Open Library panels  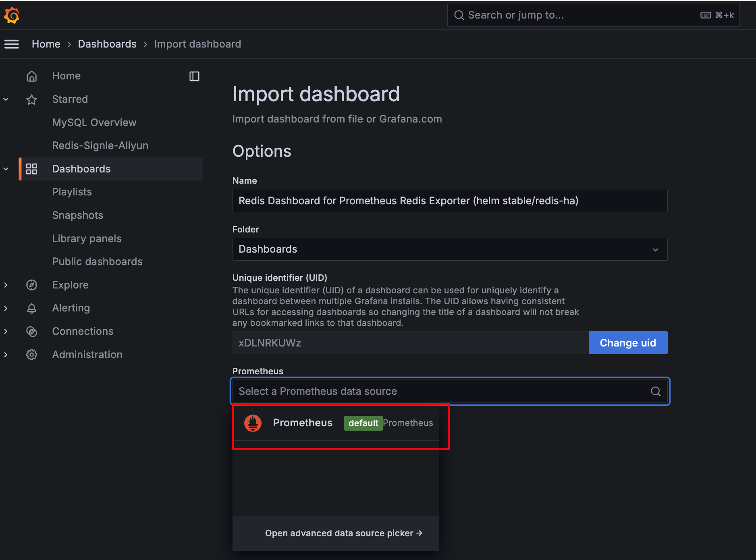point(87,239)
